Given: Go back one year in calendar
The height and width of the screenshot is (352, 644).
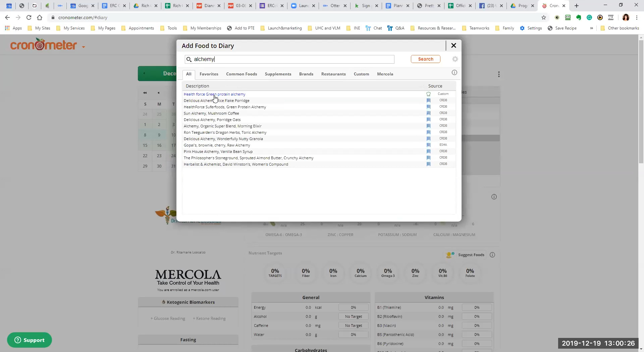Looking at the screenshot, I should click(x=145, y=93).
